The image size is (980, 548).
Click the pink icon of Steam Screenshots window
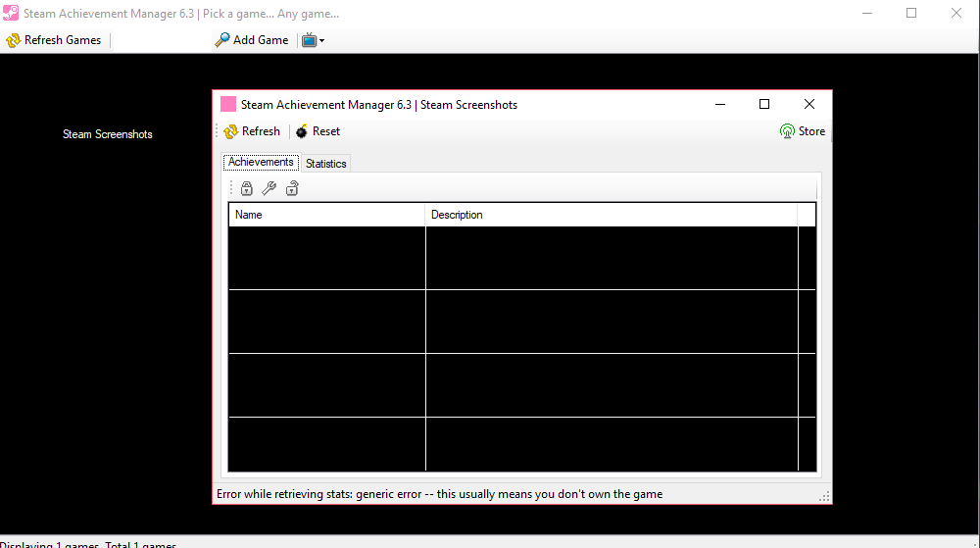228,104
